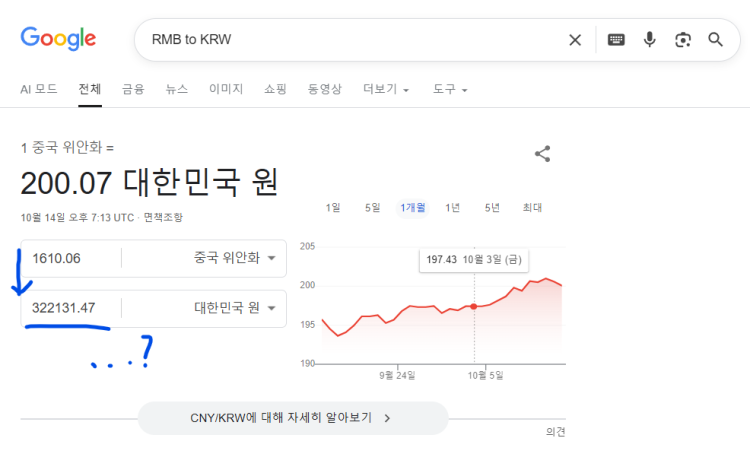Select the 5일 chart range
Image resolution: width=750 pixels, height=454 pixels.
point(372,208)
